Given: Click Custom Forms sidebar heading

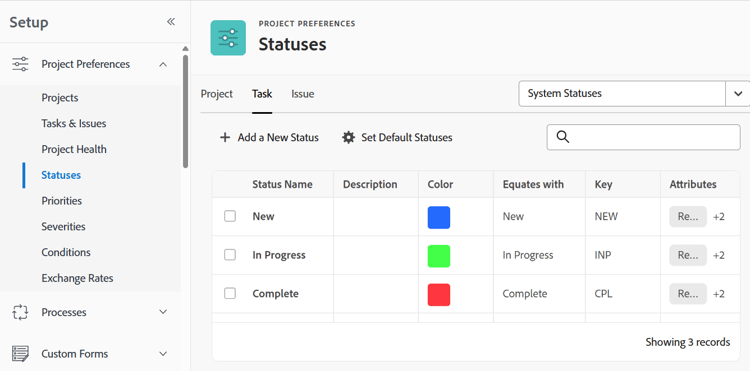Looking at the screenshot, I should [75, 354].
